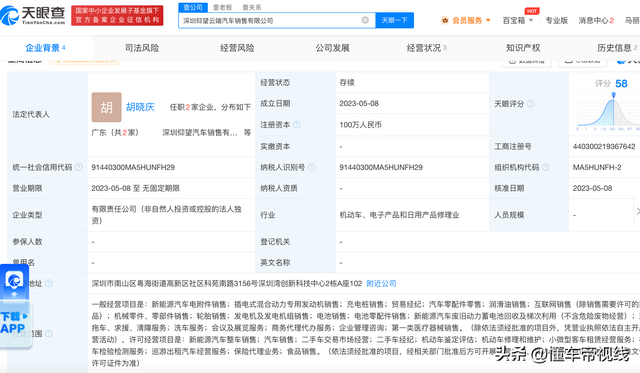The height and width of the screenshot is (373, 640).
Task: Click the 机动车、电子产品和日用产品修理业 industry value
Action: point(400,215)
